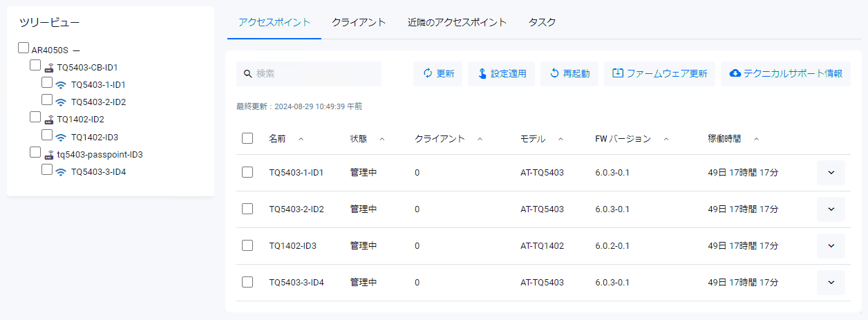This screenshot has height=320, width=868.
Task: Click the ファームウェア更新 download icon
Action: tap(618, 74)
